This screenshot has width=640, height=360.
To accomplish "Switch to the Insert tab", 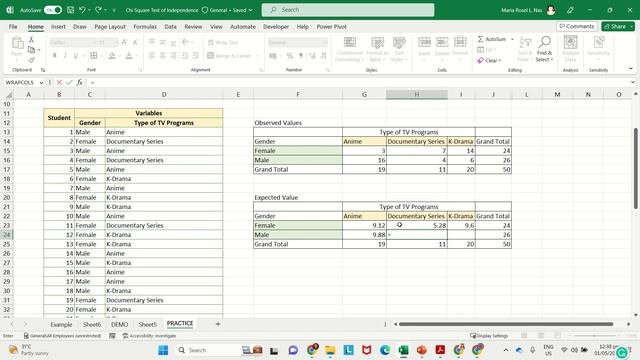I will pyautogui.click(x=58, y=27).
